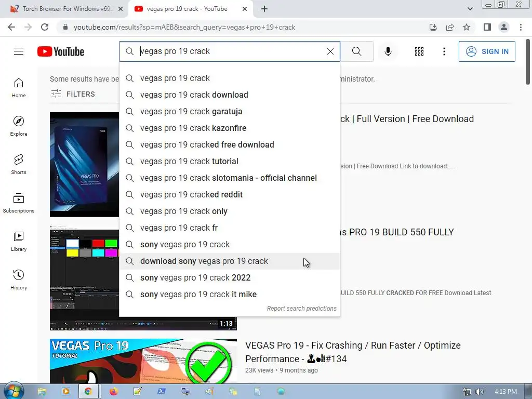Open the VEGAS Pro 19 Tutorial thumbnail
532x399 pixels.
(143, 361)
